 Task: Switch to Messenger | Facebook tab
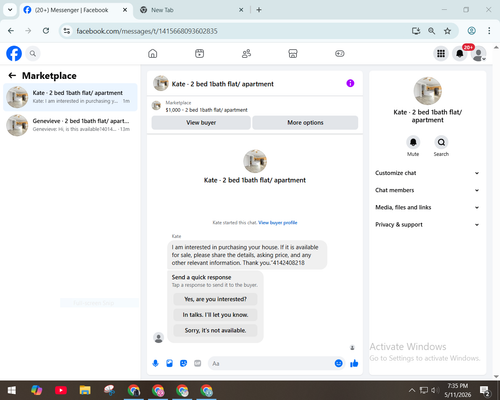(71, 10)
